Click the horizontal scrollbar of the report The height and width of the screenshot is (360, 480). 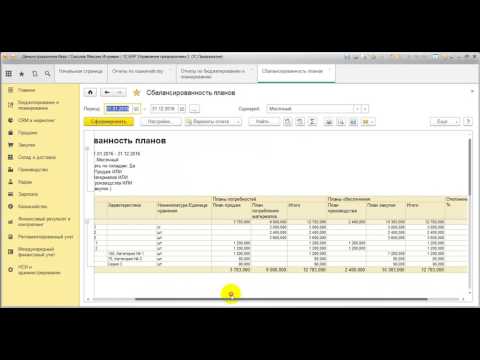pos(281,299)
